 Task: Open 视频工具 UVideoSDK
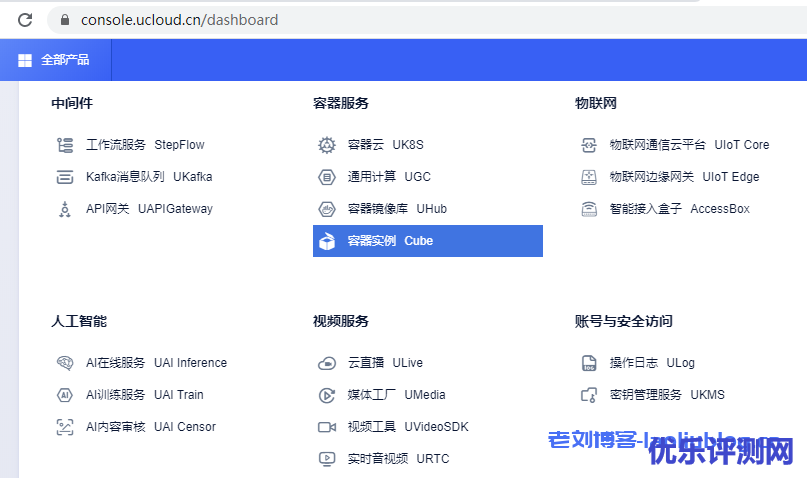click(408, 427)
